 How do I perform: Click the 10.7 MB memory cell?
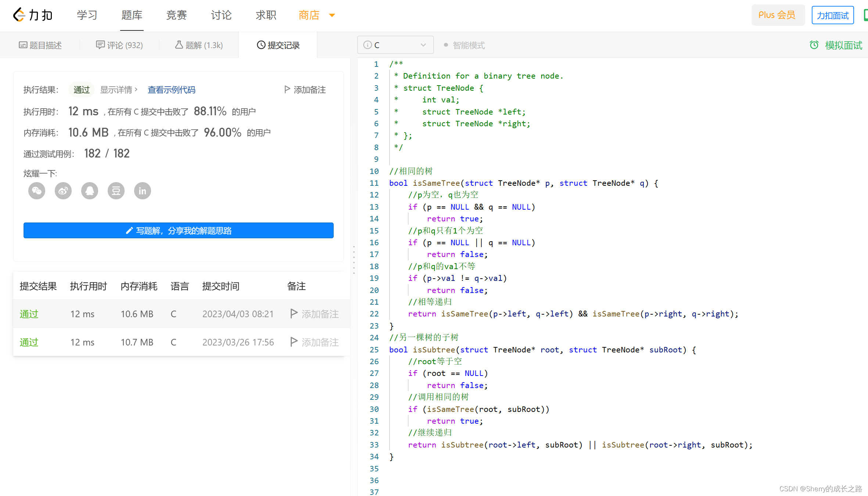click(x=137, y=342)
